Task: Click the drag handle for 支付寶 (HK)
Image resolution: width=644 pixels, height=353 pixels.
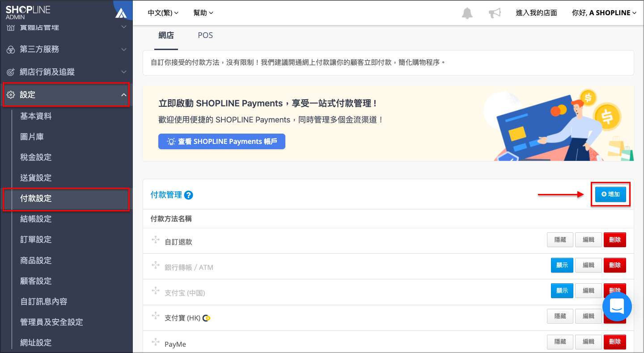Action: coord(156,317)
